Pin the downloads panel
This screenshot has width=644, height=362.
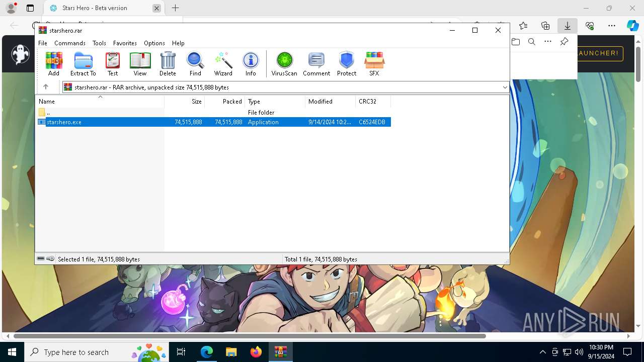565,42
